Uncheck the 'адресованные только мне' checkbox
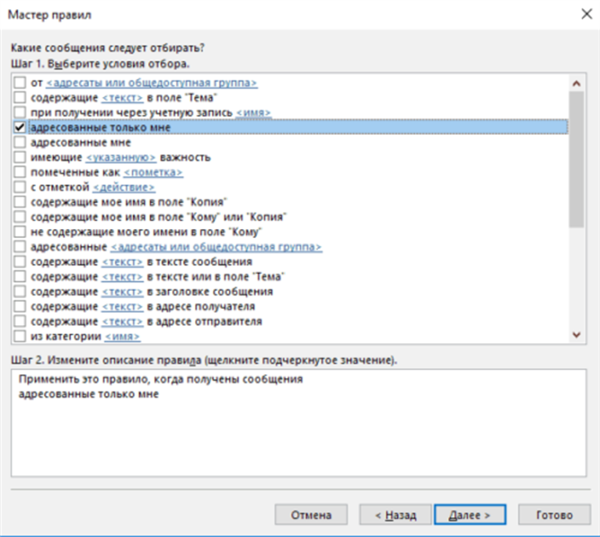Screen dimensions: 600x537 [x=20, y=127]
